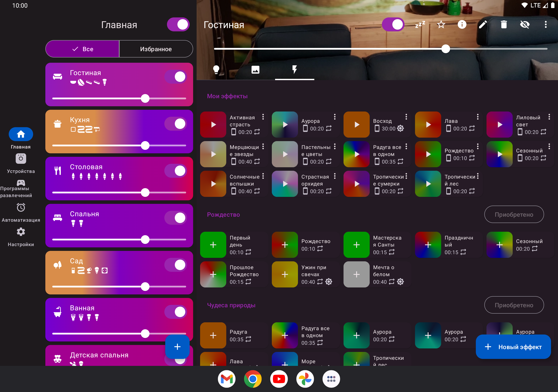Open options menu for Аурора effect
The height and width of the screenshot is (392, 558).
[335, 117]
